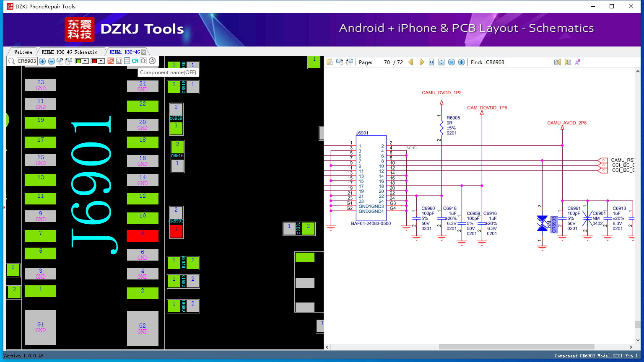
Task: Select CAMU_AVDD_2P8 net label
Action: [567, 123]
